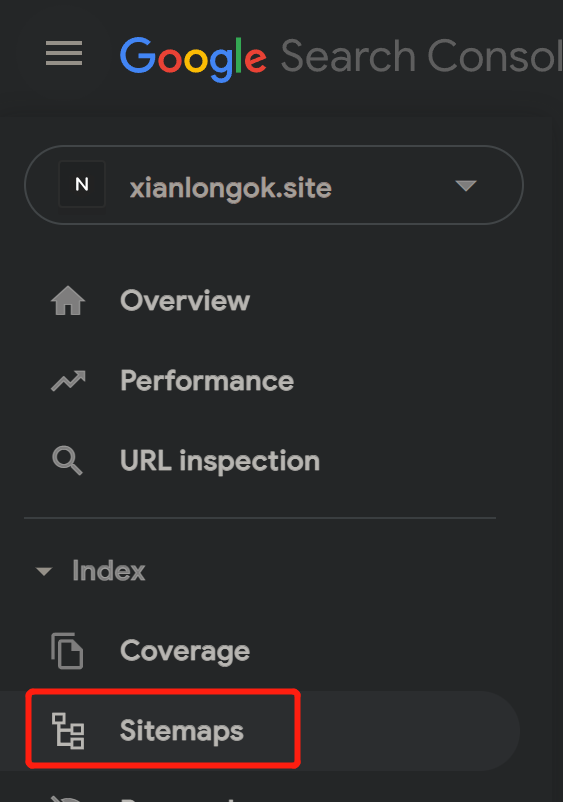
Task: Click the Overview home icon
Action: click(x=68, y=301)
